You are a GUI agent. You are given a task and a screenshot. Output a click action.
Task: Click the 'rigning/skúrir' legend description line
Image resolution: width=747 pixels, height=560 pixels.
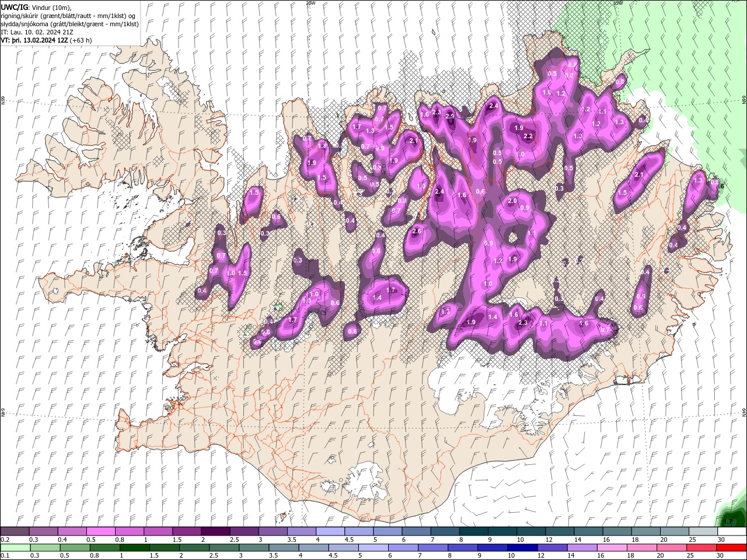pyautogui.click(x=68, y=16)
